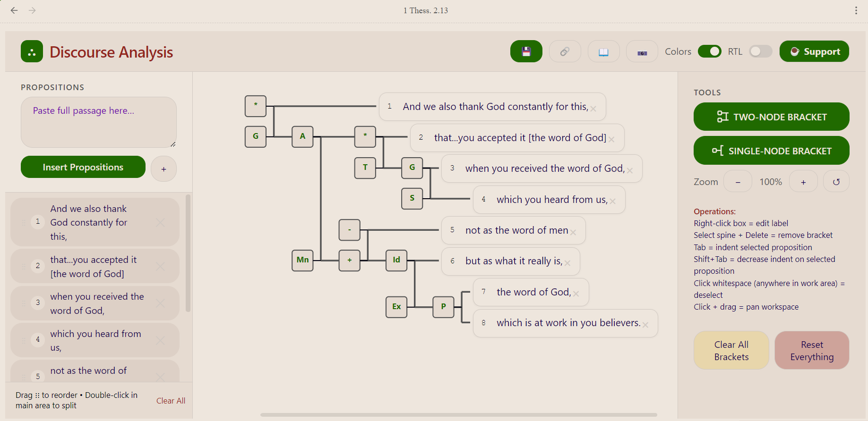Delete 'which you heard from us' in sidebar
The height and width of the screenshot is (421, 868).
tap(161, 340)
